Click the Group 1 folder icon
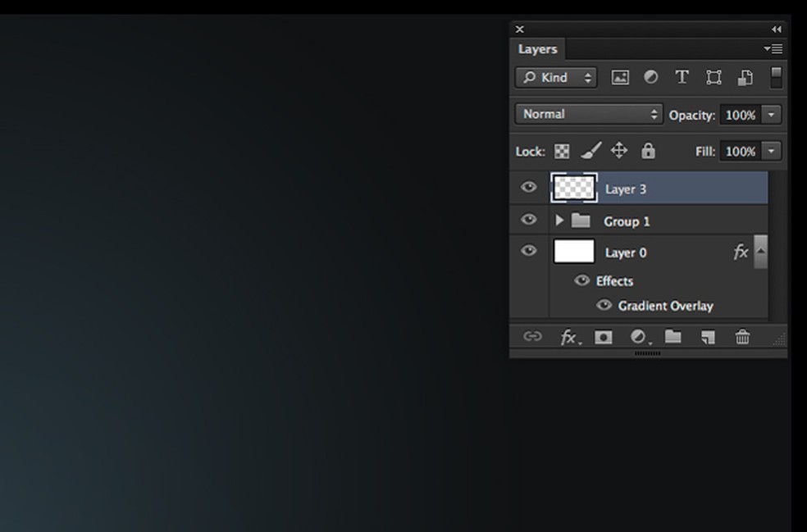The height and width of the screenshot is (532, 807). click(581, 221)
